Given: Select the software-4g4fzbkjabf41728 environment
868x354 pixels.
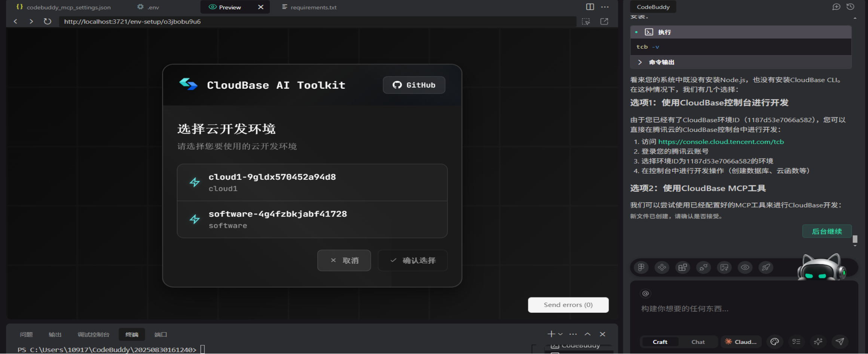Looking at the screenshot, I should pos(312,220).
